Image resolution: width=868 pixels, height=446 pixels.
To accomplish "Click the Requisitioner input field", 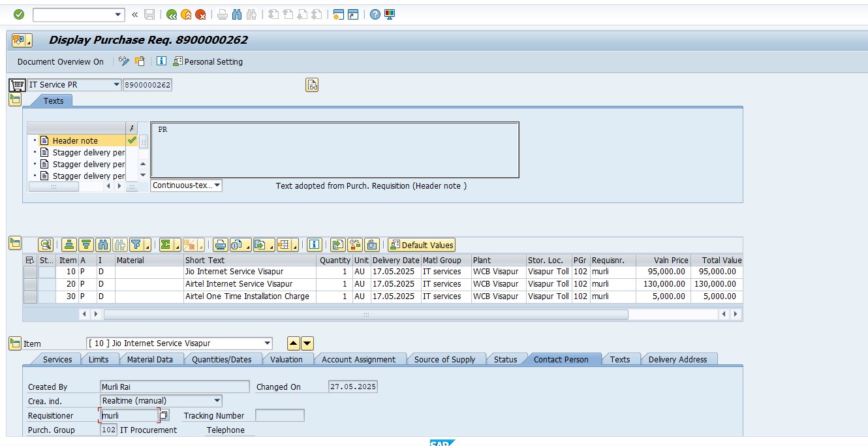I will click(129, 415).
